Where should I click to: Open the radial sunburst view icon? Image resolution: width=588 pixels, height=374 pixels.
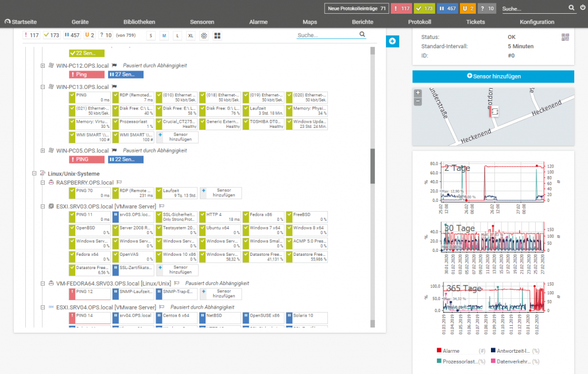click(x=204, y=36)
